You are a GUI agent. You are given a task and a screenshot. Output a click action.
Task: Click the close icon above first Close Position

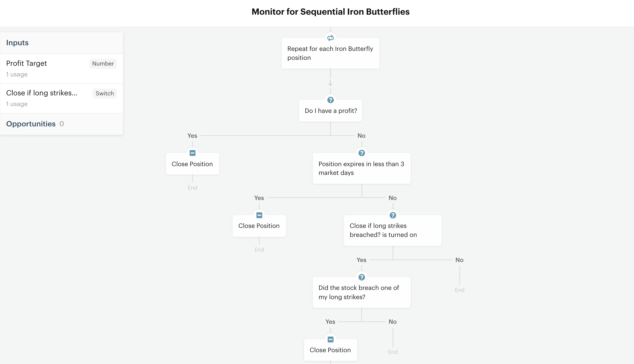pos(192,153)
